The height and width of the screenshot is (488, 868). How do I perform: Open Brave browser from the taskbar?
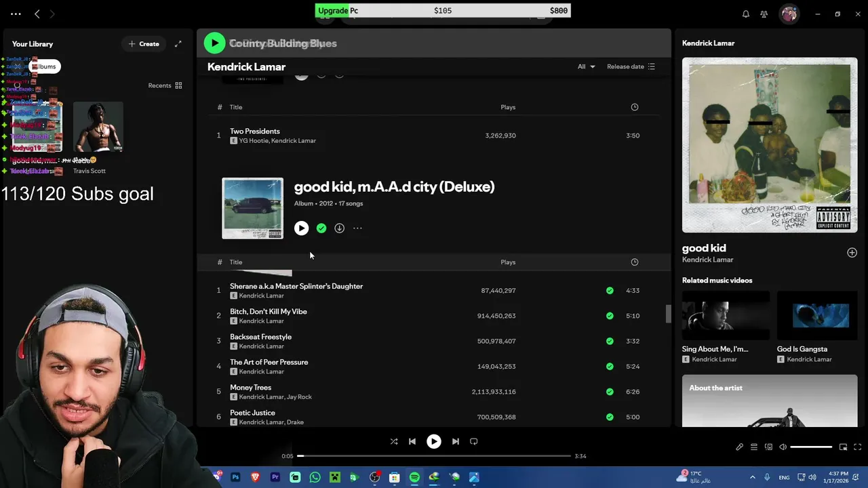[x=256, y=477]
